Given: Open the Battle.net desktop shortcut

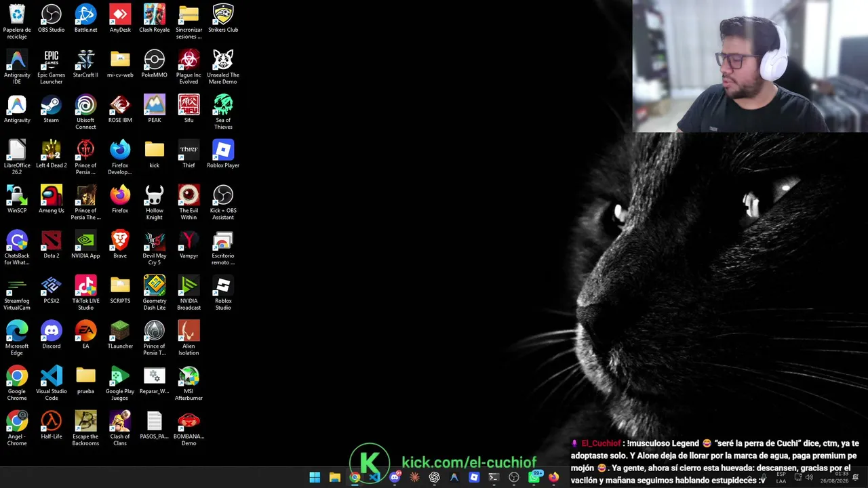Looking at the screenshot, I should pyautogui.click(x=85, y=19).
